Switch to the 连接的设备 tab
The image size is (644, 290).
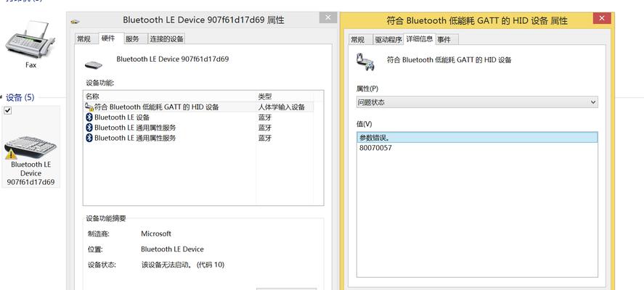click(166, 39)
